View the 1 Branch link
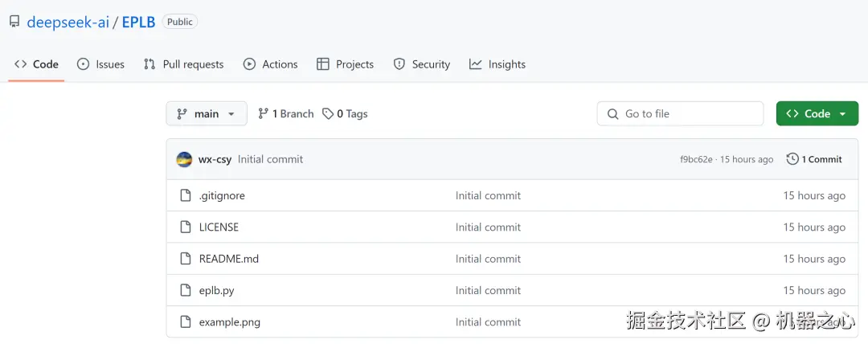Image resolution: width=868 pixels, height=344 pixels. coord(286,114)
